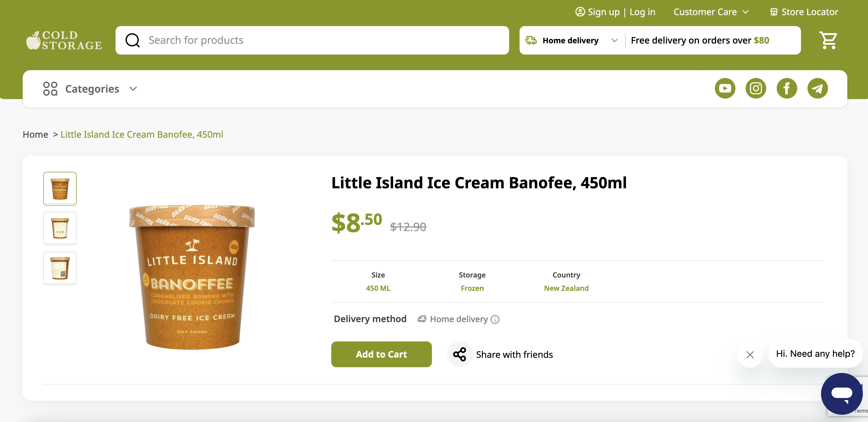Dismiss the 'Need any help?' chat prompt
Image resolution: width=868 pixels, height=422 pixels.
point(750,354)
